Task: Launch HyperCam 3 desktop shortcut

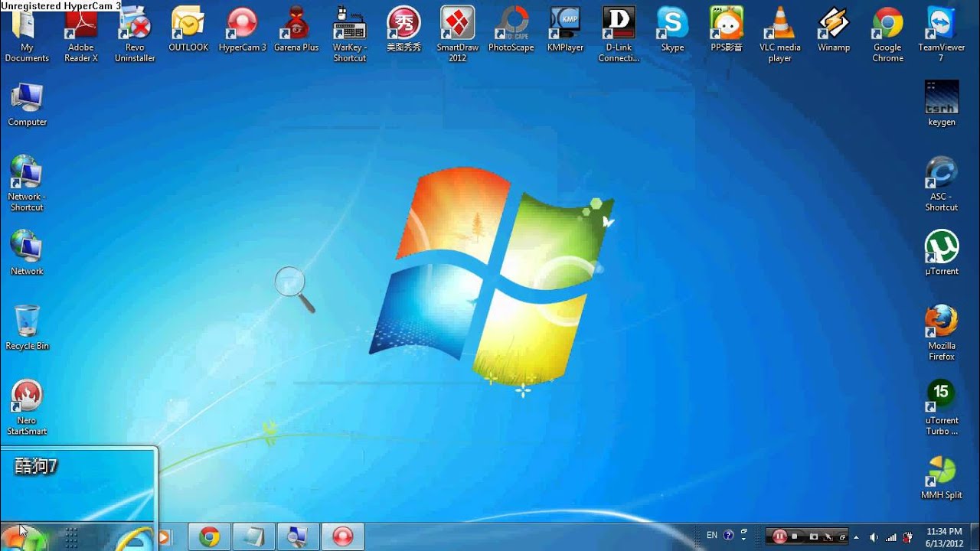Action: (x=243, y=29)
